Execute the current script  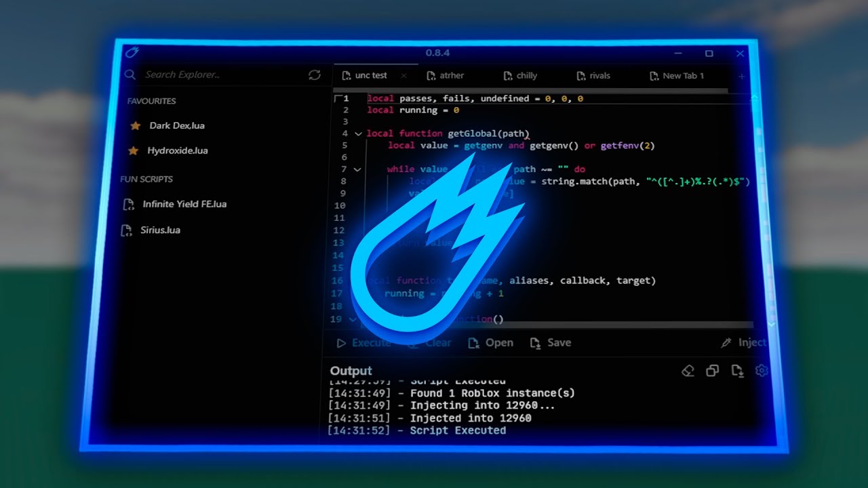pyautogui.click(x=363, y=343)
